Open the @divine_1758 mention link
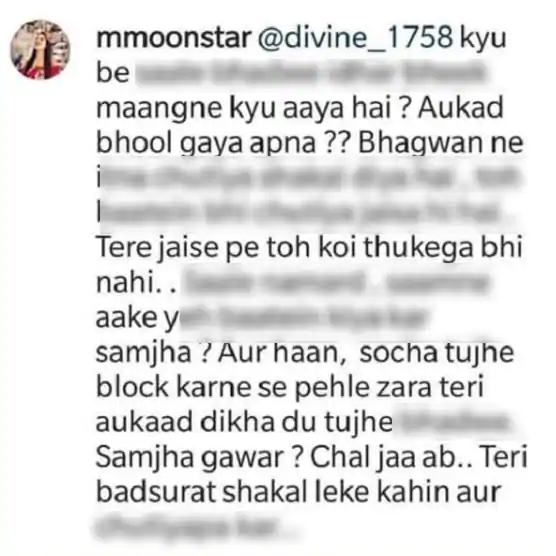Viewport: 556px width, 556px height. [355, 38]
